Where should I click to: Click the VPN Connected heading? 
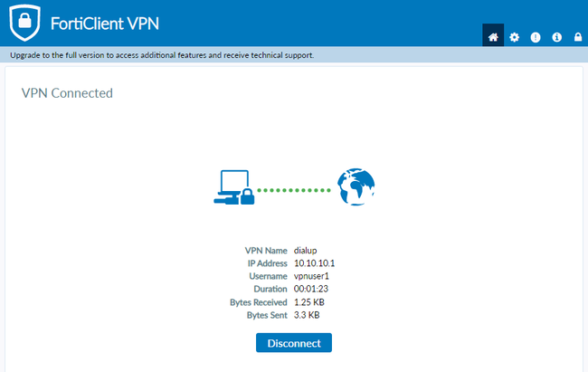coord(66,92)
